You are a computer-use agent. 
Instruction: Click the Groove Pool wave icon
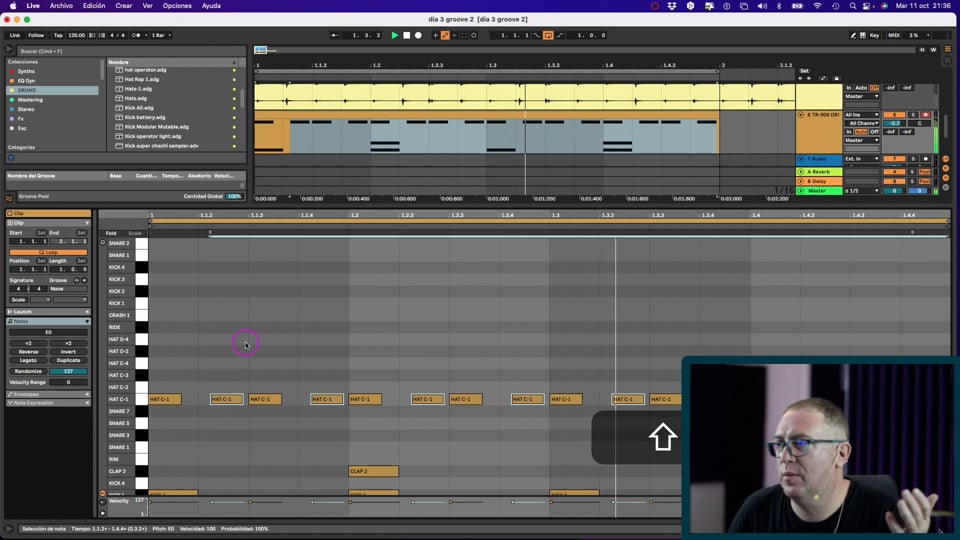click(9, 198)
